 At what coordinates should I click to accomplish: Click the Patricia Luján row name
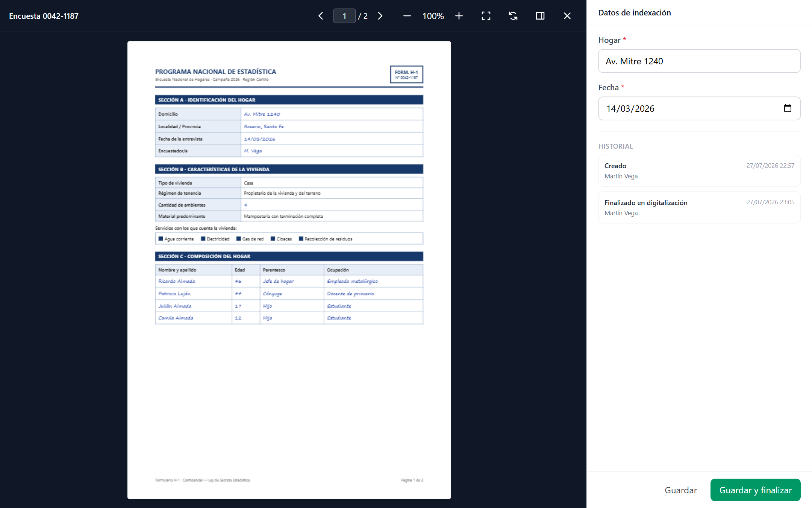[x=174, y=294]
